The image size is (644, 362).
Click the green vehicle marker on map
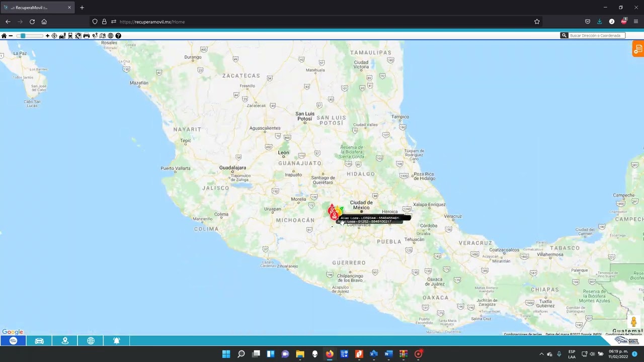coord(342,208)
